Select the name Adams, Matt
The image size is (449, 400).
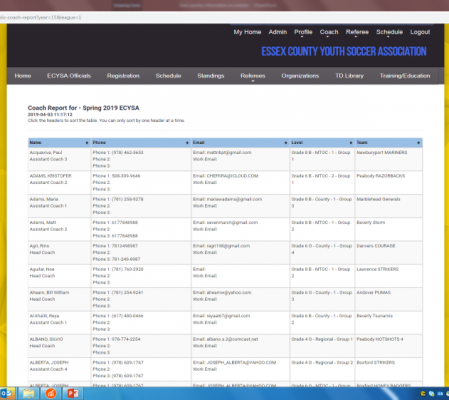[43, 223]
